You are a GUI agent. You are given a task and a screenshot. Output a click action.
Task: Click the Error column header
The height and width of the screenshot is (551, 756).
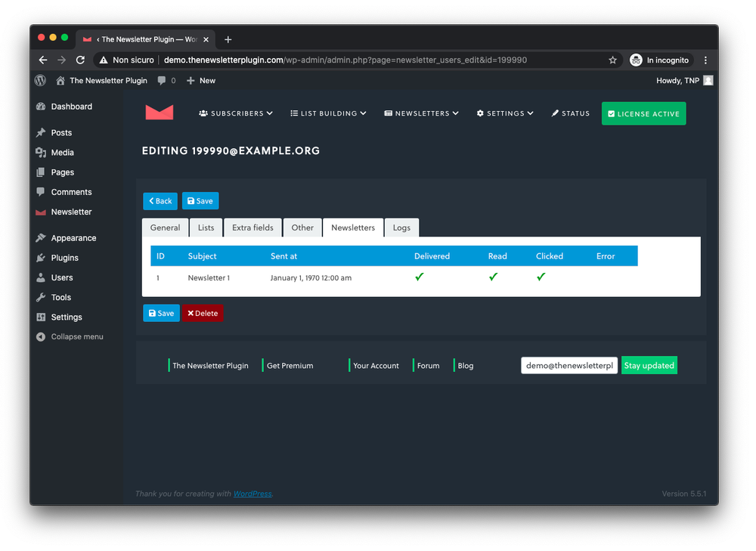(606, 256)
